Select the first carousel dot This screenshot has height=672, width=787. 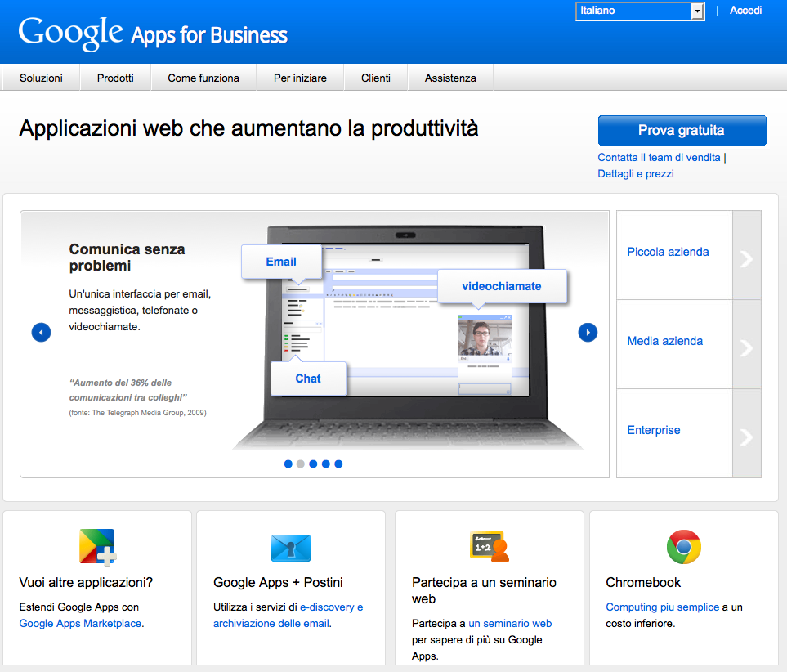(288, 464)
